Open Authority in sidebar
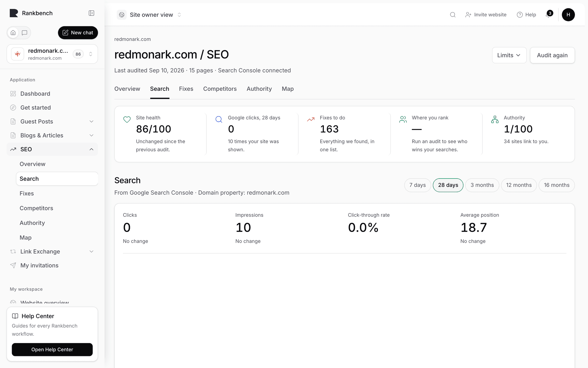Screen dimensions: 588x368 (57, 223)
